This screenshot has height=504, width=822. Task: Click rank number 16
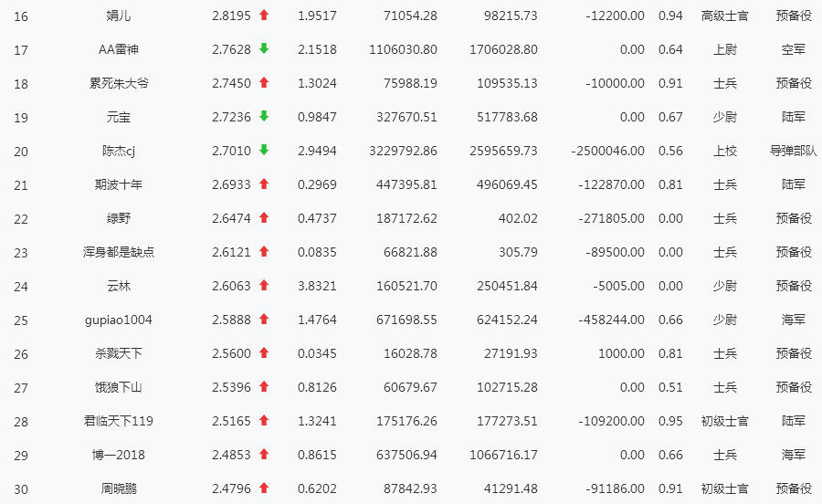pos(21,16)
